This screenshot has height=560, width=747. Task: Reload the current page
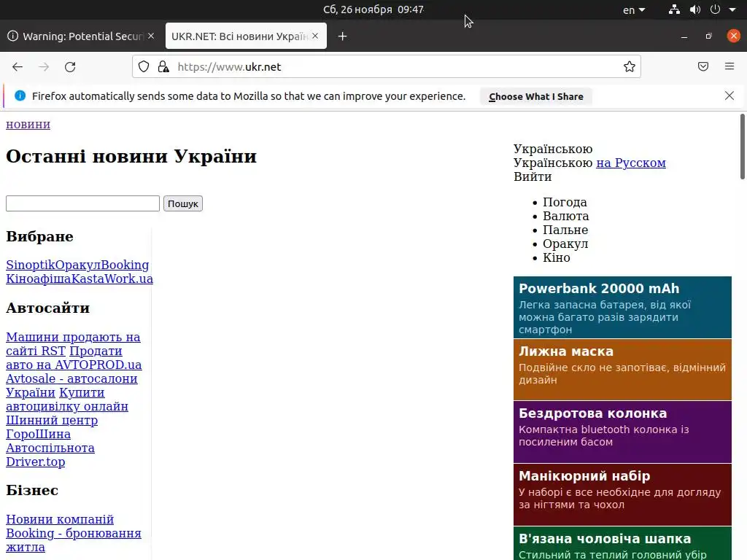(70, 66)
